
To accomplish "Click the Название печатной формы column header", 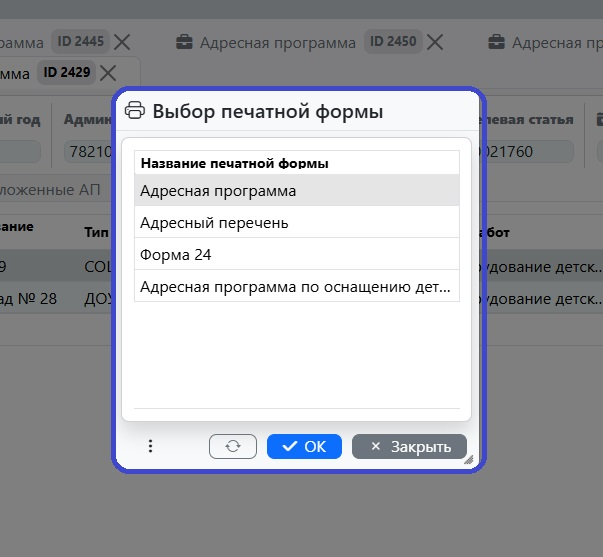I will 236,162.
